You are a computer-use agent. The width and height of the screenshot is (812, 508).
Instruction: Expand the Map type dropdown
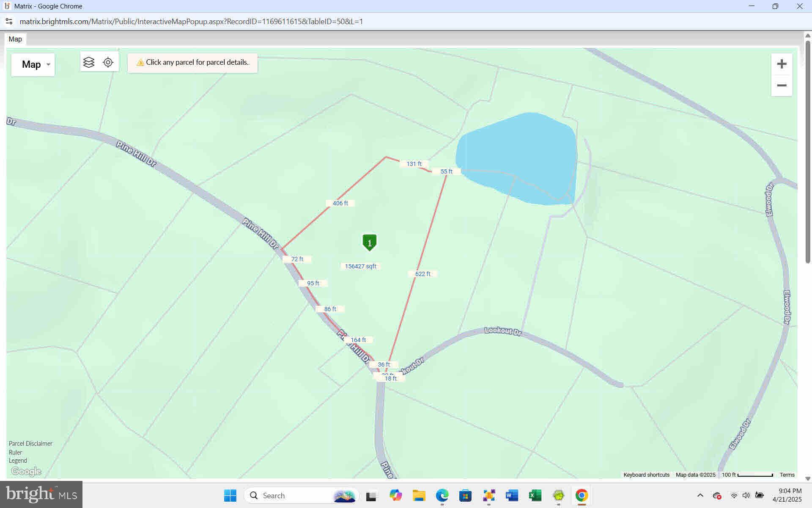tap(33, 64)
